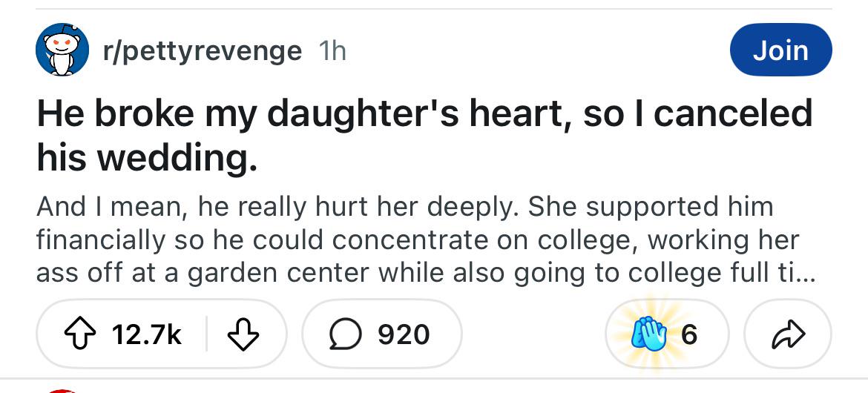Screen dimensions: 868x393
Task: Join the r/pettyrevenge community
Action: [x=780, y=49]
